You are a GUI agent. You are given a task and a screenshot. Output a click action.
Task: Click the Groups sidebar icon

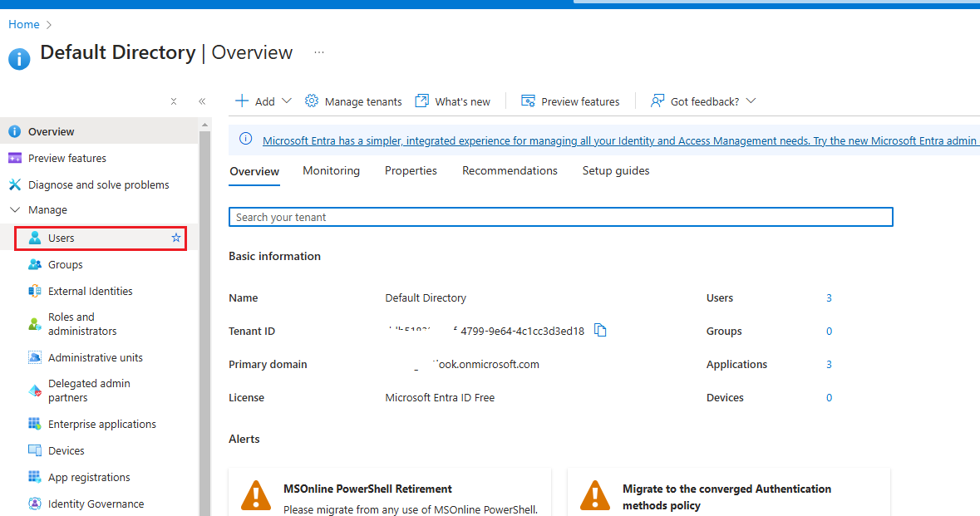(x=35, y=265)
